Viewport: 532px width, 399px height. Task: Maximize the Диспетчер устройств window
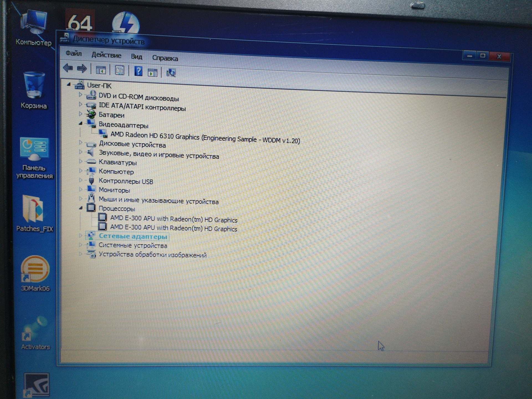pyautogui.click(x=482, y=56)
